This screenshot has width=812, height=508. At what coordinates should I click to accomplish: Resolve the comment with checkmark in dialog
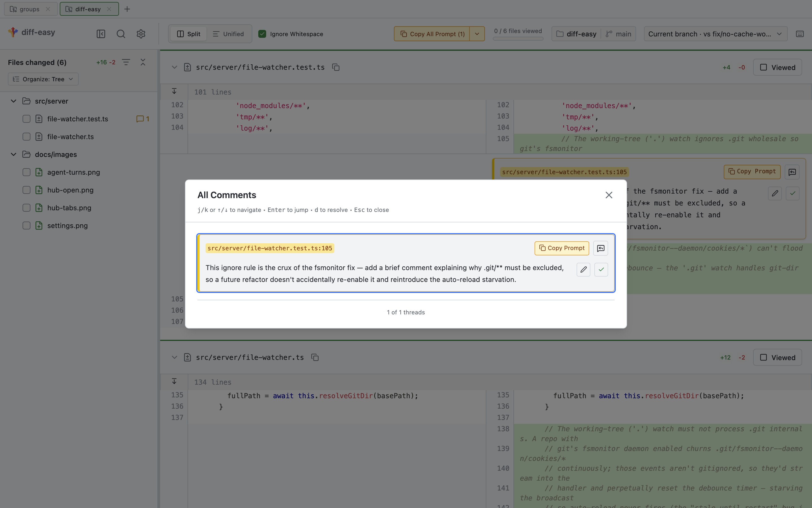[601, 270]
